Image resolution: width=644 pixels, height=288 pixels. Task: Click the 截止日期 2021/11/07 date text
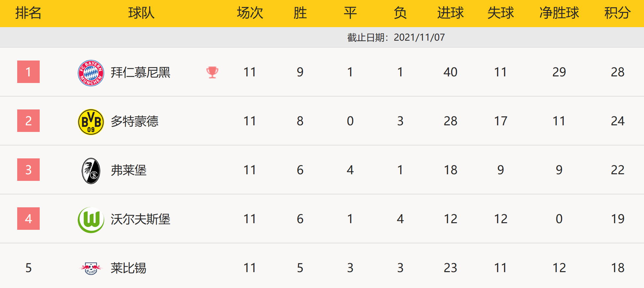pyautogui.click(x=396, y=37)
